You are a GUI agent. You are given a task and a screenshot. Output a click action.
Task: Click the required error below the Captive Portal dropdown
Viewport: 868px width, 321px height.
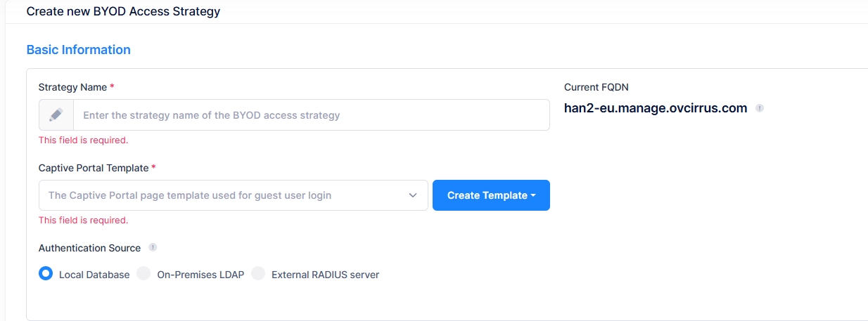tap(83, 220)
